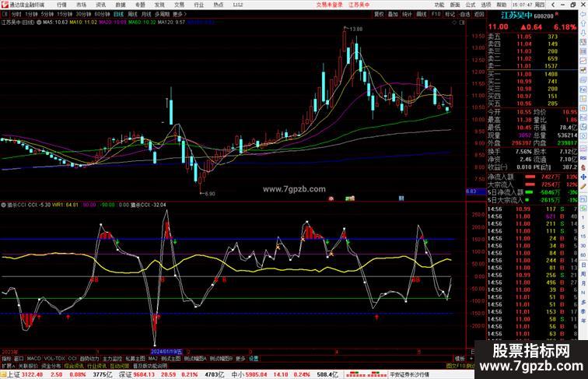
Task: Open the 帮助 menu
Action: tap(502, 5)
